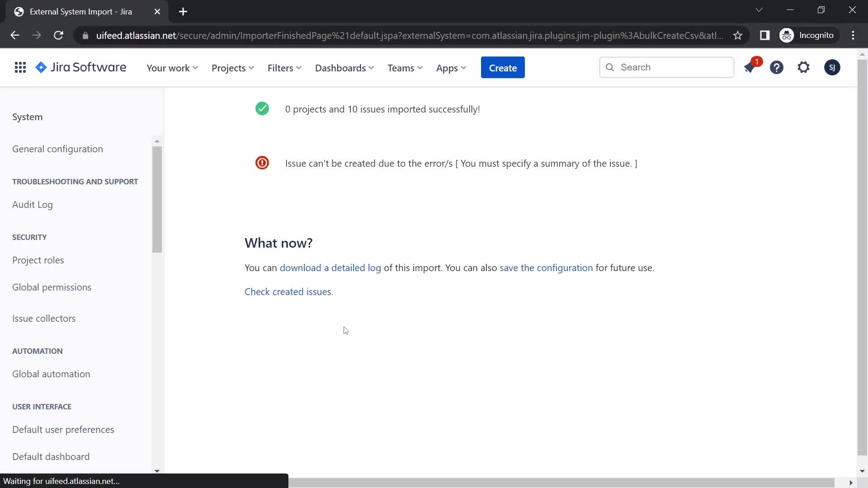Click the notifications bell icon

(x=750, y=67)
